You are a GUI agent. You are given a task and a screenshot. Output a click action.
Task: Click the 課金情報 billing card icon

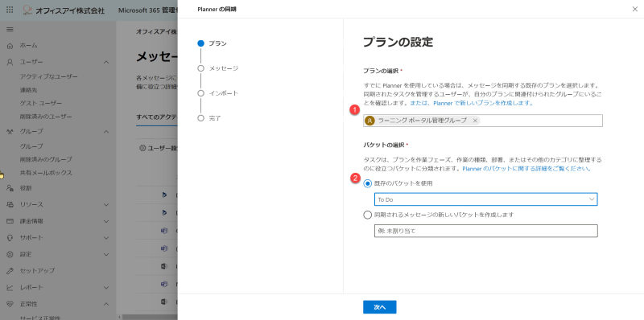(10, 221)
